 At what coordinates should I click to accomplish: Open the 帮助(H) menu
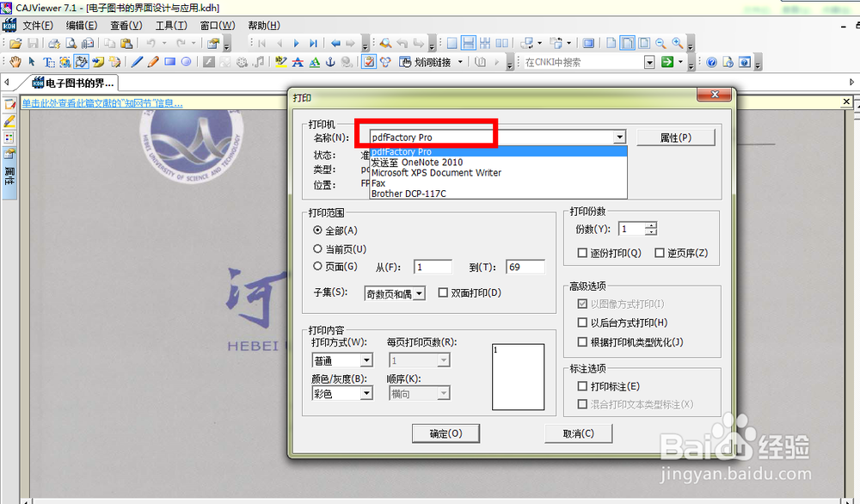[264, 25]
